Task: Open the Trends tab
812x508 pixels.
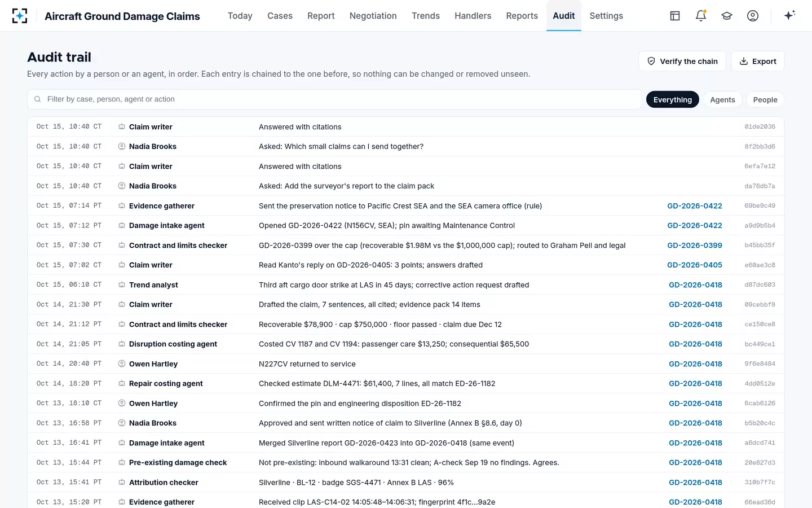Action: click(x=426, y=16)
